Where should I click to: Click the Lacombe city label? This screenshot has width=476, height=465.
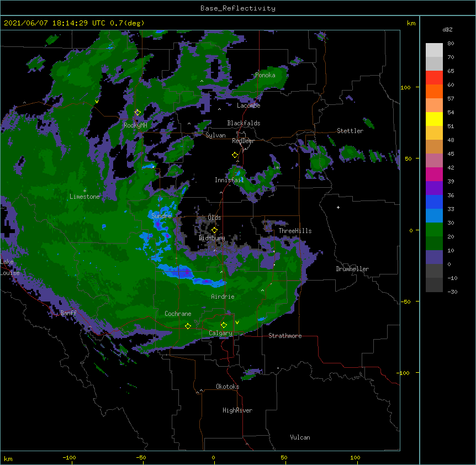pos(248,105)
